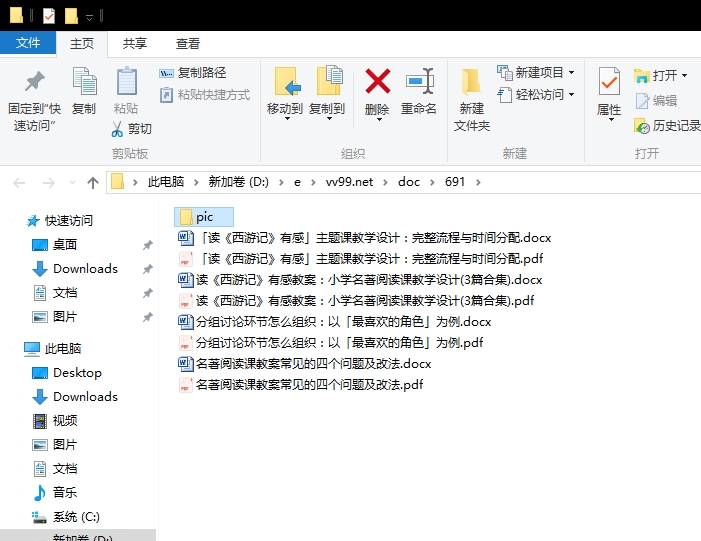The width and height of the screenshot is (701, 541).
Task: Select 主题课教学设计：完整流程与时间分配.docx file
Action: (365, 237)
